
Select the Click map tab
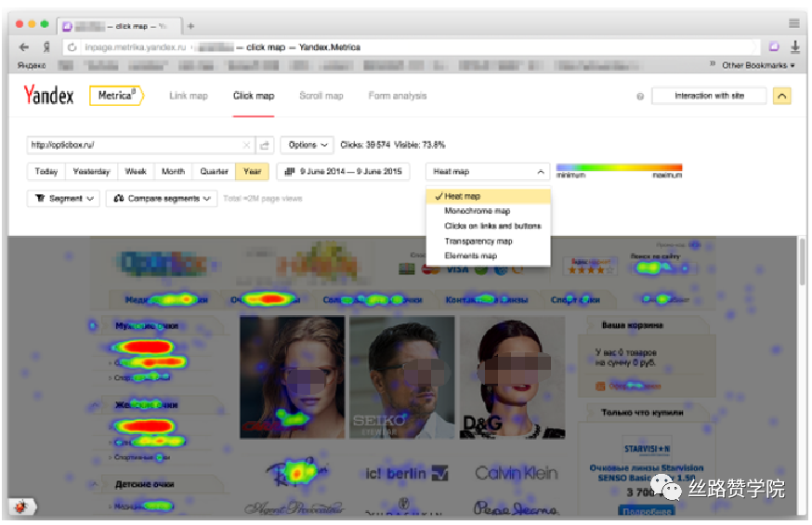(254, 96)
